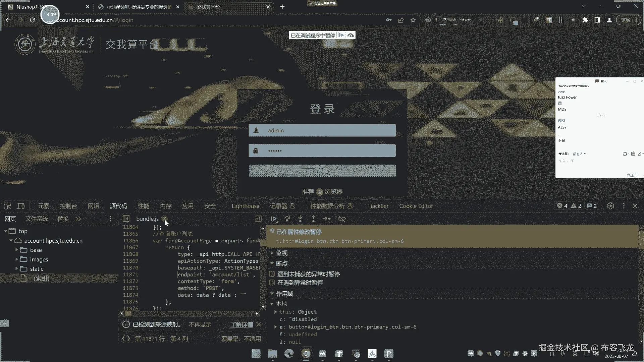644x362 pixels.
Task: Click the step over function icon
Action: pos(287,219)
